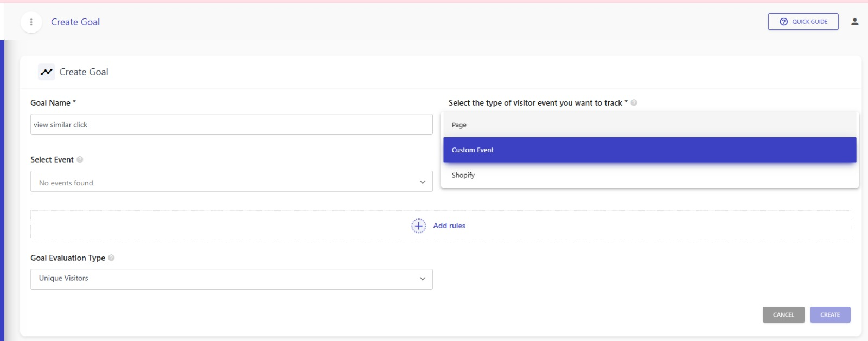This screenshot has height=341, width=868.
Task: Click the Create button
Action: (x=829, y=315)
